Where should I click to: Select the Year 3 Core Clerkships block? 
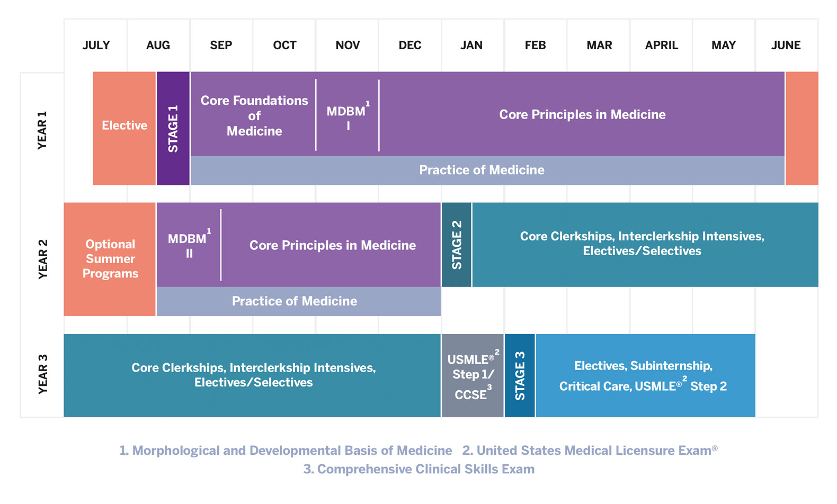click(253, 375)
